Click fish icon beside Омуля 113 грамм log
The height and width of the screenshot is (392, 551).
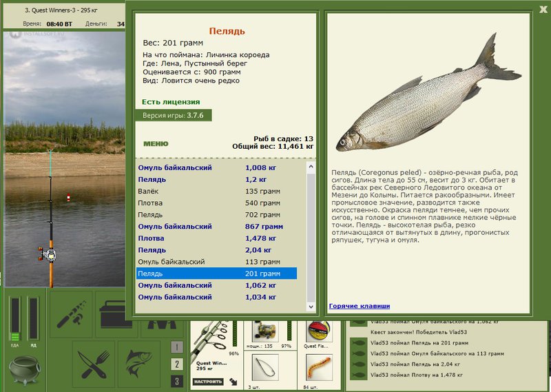[x=358, y=353]
